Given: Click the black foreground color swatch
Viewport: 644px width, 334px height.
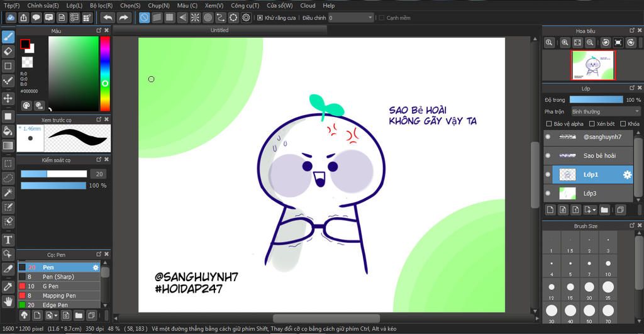Looking at the screenshot, I should click(x=25, y=43).
